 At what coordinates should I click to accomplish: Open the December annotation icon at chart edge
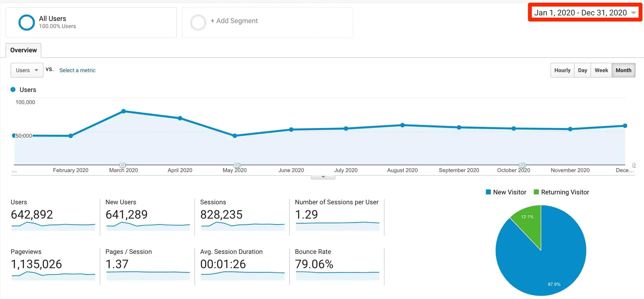[634, 165]
